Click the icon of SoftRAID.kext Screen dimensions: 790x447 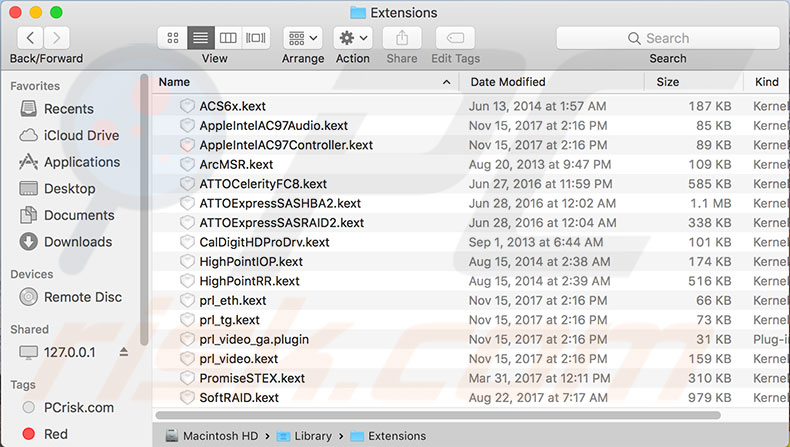click(187, 398)
